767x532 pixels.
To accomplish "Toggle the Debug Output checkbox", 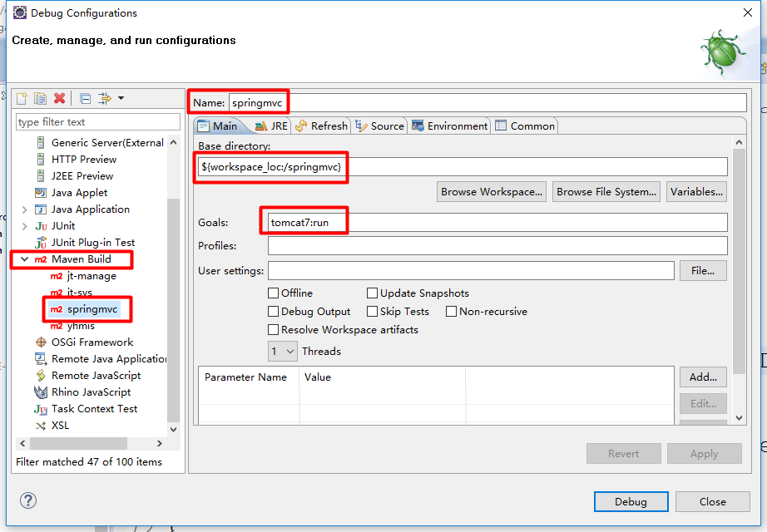I will tap(274, 312).
